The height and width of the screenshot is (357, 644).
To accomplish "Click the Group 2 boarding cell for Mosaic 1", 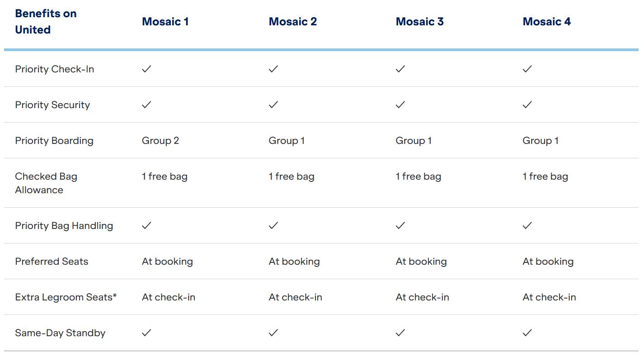I will click(160, 141).
